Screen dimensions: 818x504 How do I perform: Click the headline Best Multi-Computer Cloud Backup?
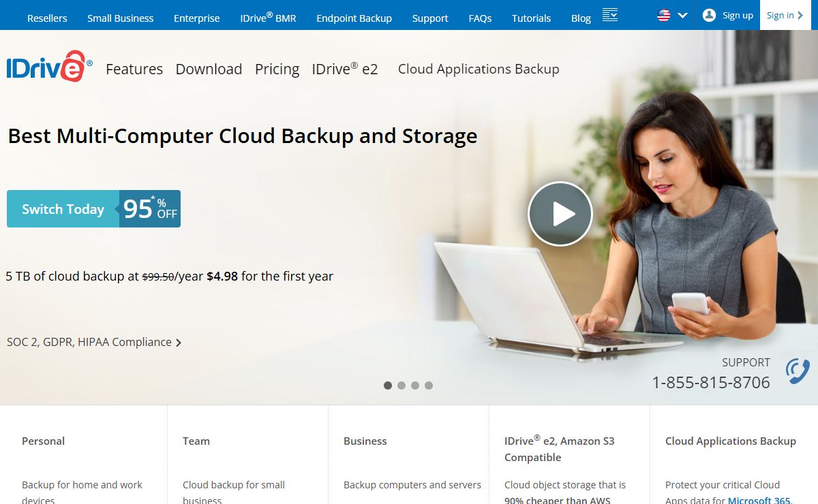(243, 136)
